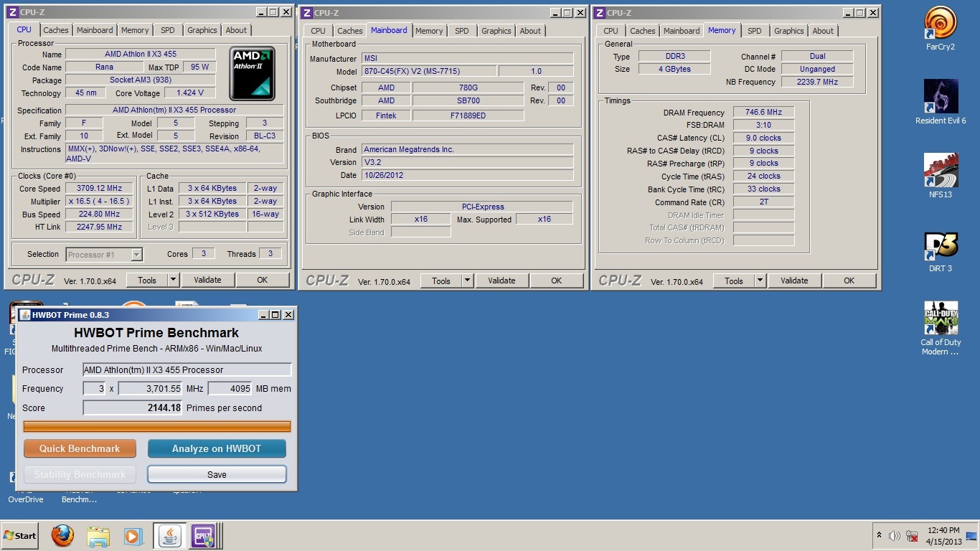980x551 pixels.
Task: Click the network status tray icon
Action: [913, 536]
